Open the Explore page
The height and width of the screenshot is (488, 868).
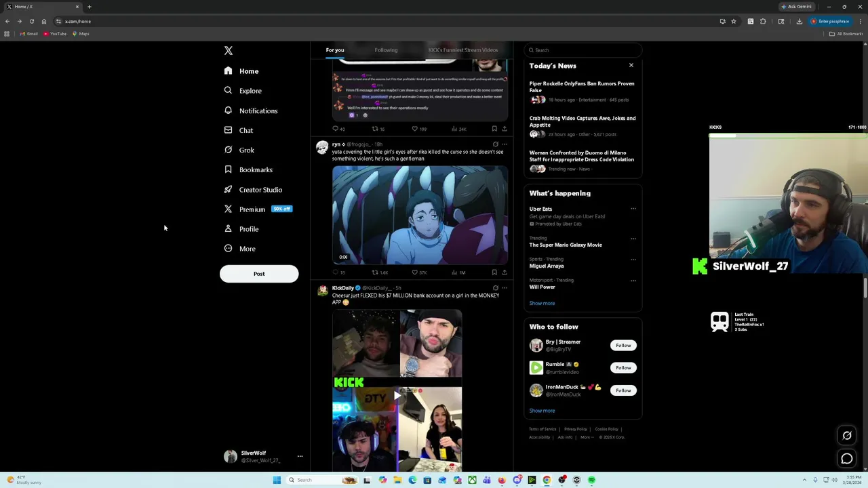(x=243, y=91)
